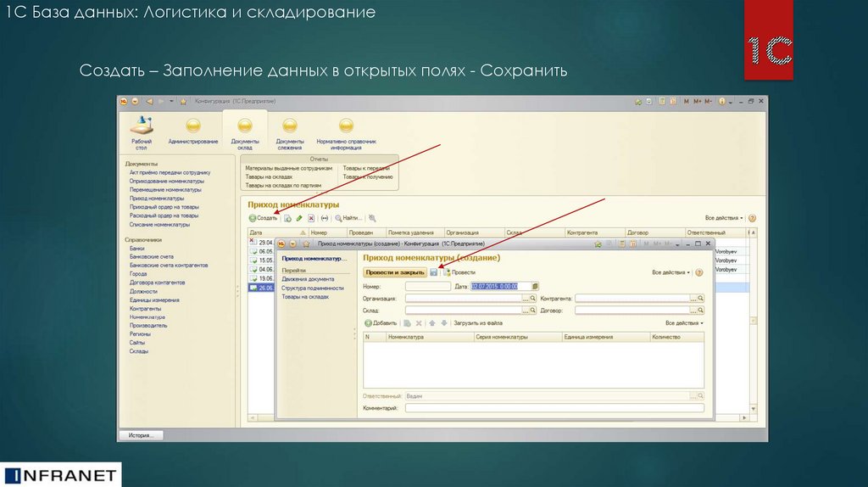Image resolution: width=868 pixels, height=487 pixels.
Task: Open the Товары к получению report
Action: point(368,176)
